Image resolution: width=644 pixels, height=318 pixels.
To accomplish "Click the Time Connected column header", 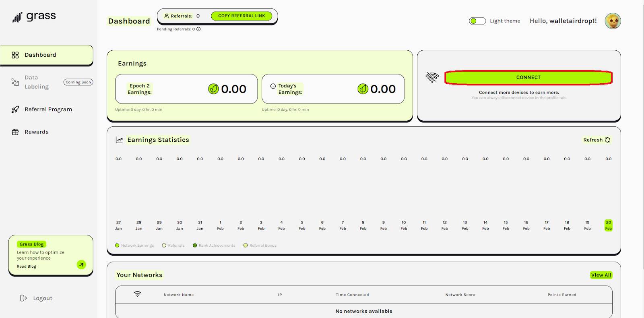I will 352,295.
